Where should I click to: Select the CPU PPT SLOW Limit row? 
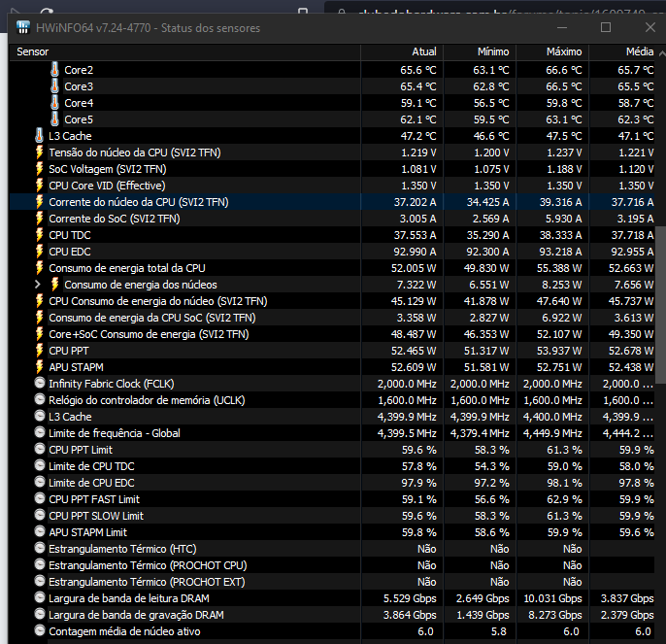coord(333,516)
